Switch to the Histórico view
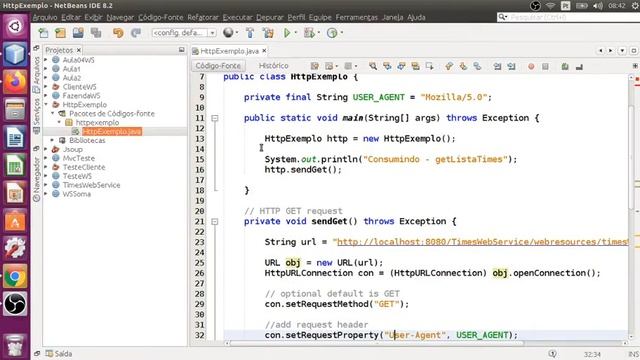 [273, 66]
